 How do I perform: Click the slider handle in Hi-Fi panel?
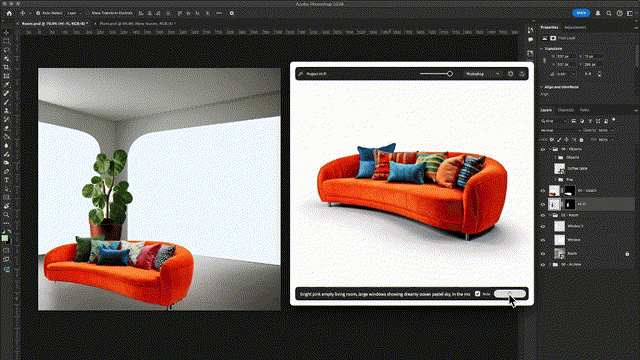click(x=449, y=74)
